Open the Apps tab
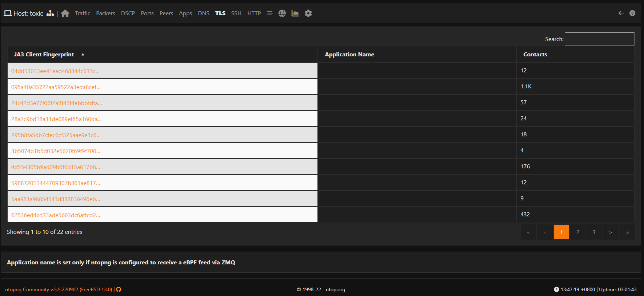 click(185, 13)
